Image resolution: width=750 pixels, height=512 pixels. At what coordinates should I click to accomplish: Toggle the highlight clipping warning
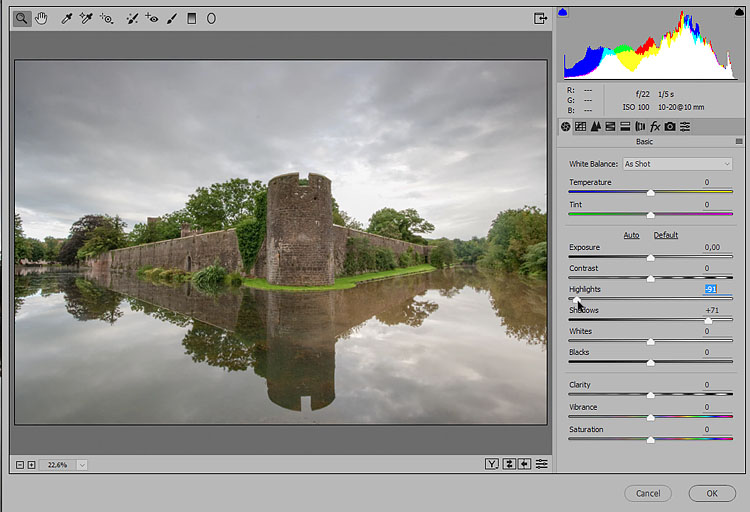[739, 13]
